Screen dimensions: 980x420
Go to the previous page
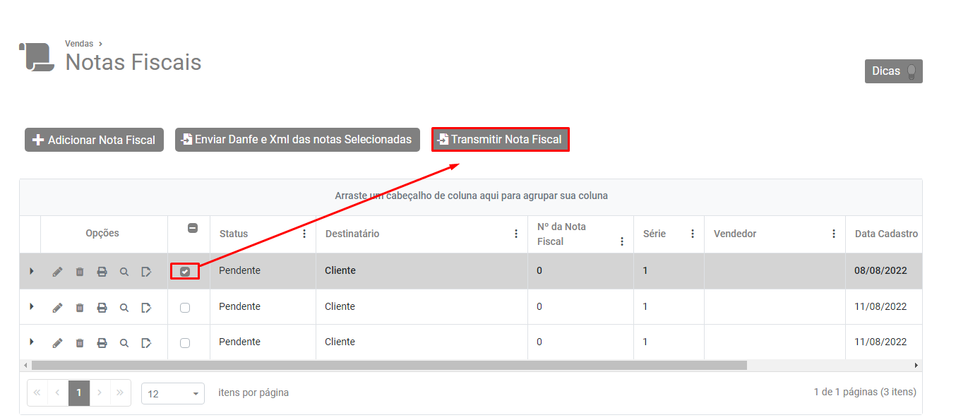[58, 392]
